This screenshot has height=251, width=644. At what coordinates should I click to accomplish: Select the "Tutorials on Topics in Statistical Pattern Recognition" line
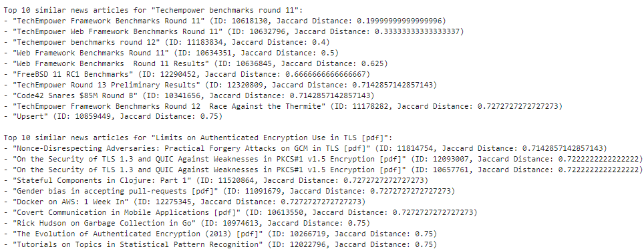pos(218,245)
